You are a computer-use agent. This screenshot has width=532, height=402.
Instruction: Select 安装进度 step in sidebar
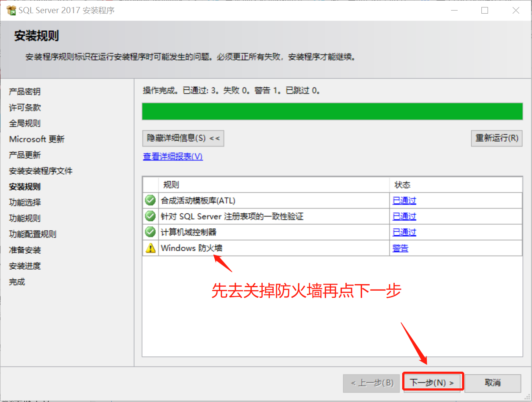click(25, 266)
